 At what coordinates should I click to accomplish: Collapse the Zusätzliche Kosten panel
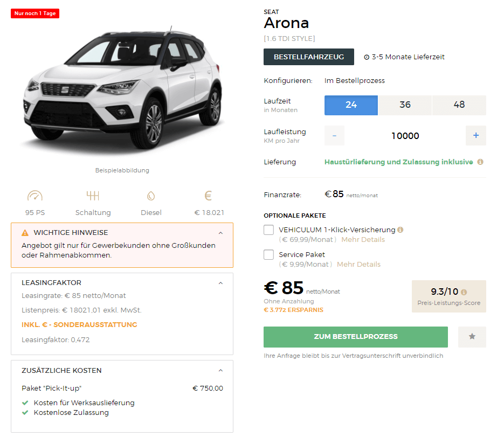220,370
